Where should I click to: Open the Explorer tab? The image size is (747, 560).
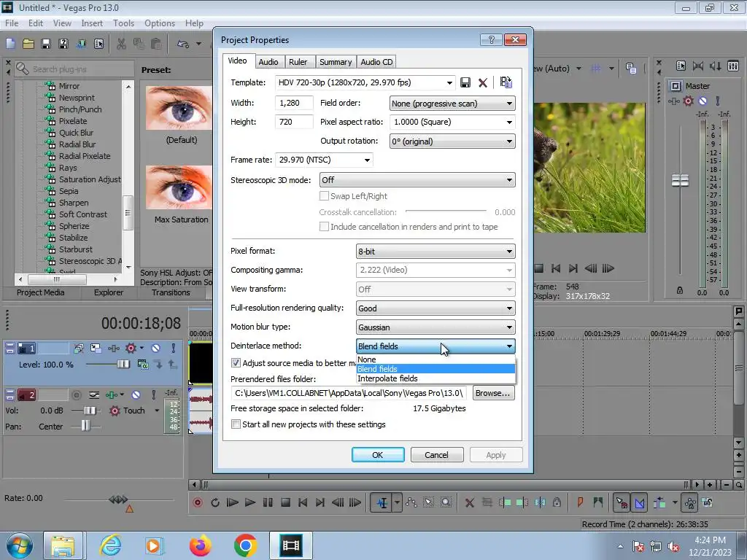[x=109, y=292]
